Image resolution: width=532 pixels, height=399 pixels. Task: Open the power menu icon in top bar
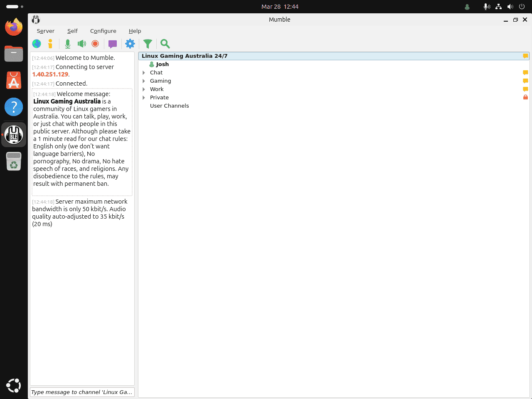[x=522, y=7]
